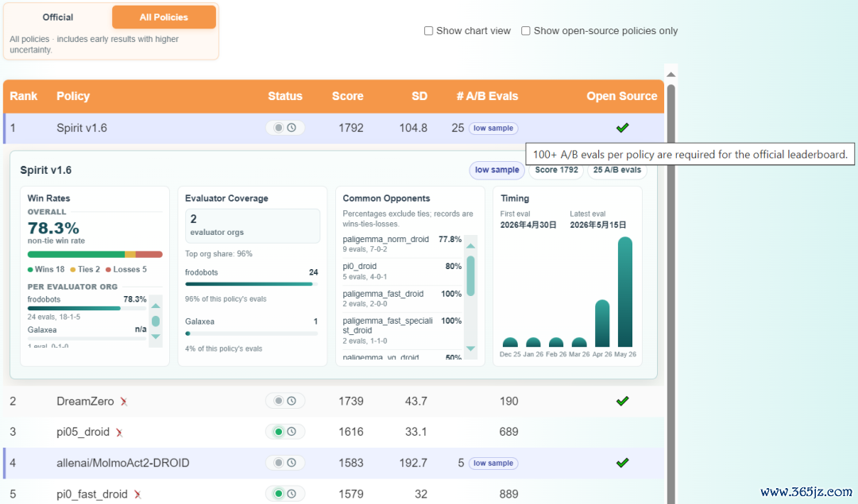Click the green checkmark in the Spirit v1.6 row

(622, 128)
